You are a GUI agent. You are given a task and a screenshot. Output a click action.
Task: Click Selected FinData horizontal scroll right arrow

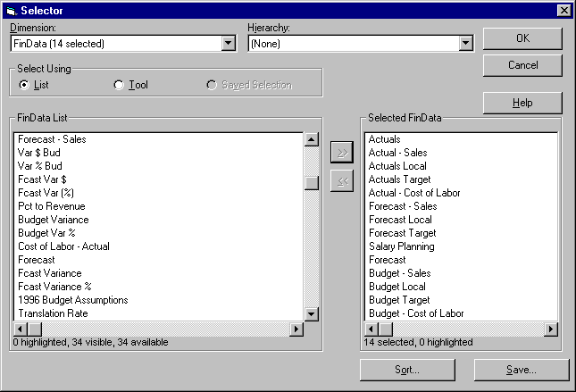coord(551,329)
